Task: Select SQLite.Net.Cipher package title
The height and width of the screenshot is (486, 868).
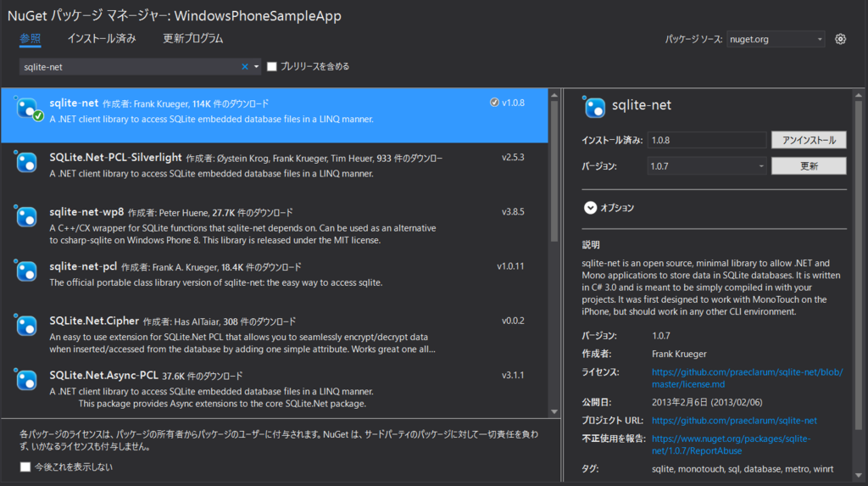Action: (94, 321)
